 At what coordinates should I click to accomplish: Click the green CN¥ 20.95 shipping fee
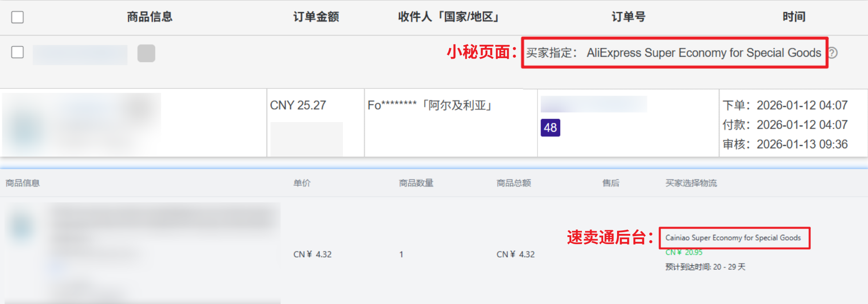coord(684,253)
